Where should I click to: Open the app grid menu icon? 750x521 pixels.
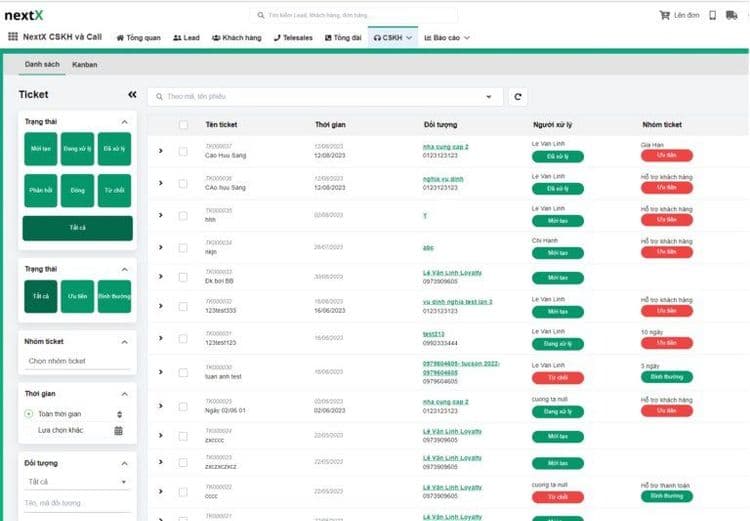(12, 37)
